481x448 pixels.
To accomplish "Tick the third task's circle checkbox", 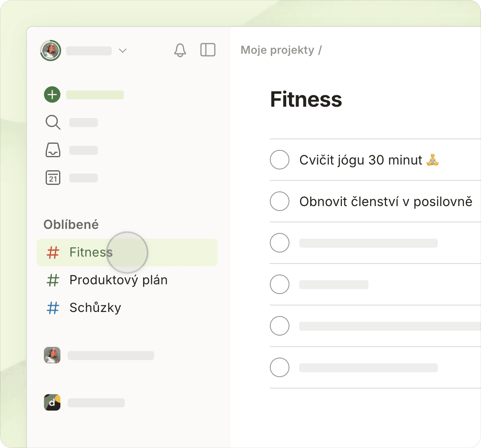I will tap(280, 243).
